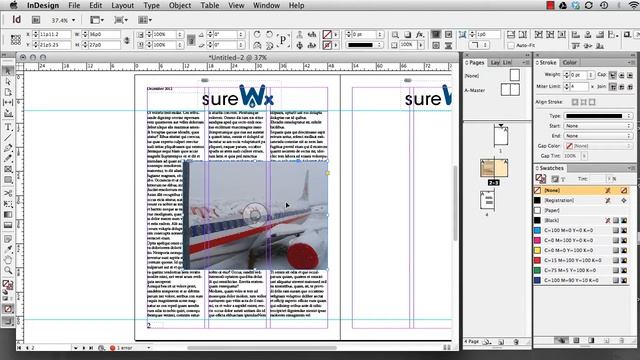Open the Table menu
The image size is (640, 360).
(210, 5)
